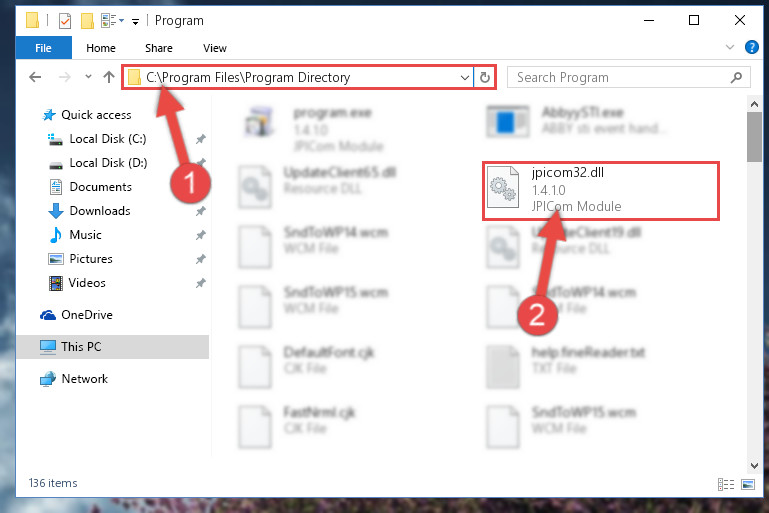Screen dimensions: 769x513
Task: Open the Customize Quick Access Toolbar dropdown
Action: (135, 21)
